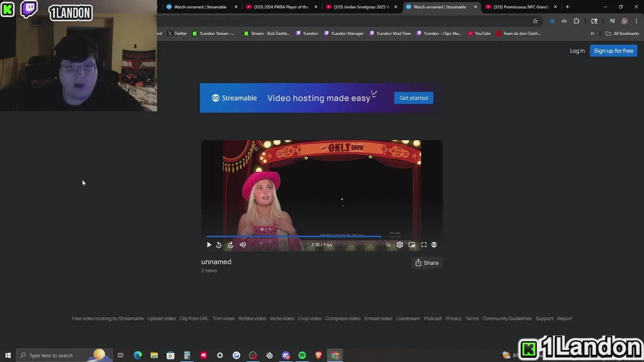Open the Windows Start menu
This screenshot has height=362, width=644.
pos(8,355)
